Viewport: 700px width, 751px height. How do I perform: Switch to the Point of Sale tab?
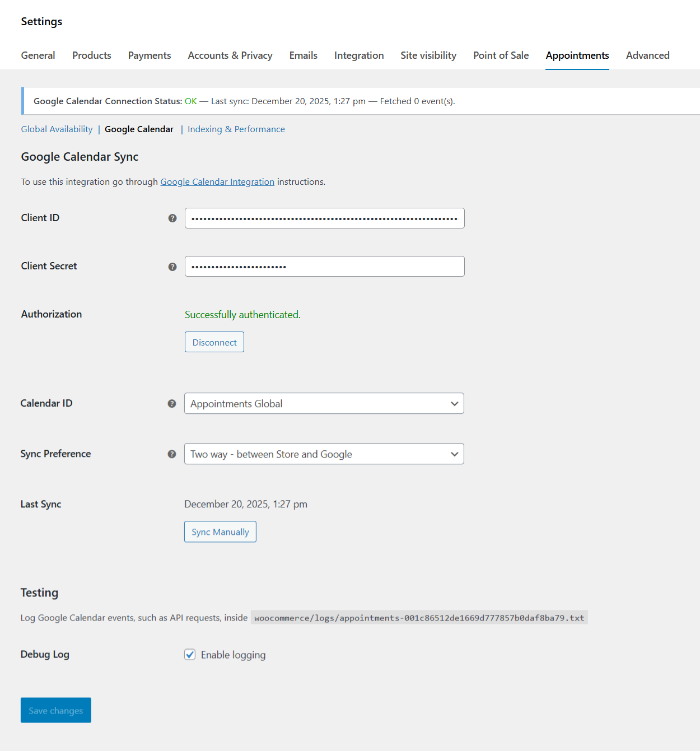coord(500,55)
